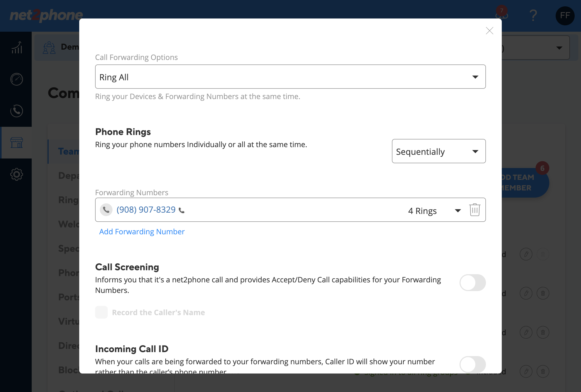Select the storefront company sidebar icon
Screen dimensions: 581x392
17,143
